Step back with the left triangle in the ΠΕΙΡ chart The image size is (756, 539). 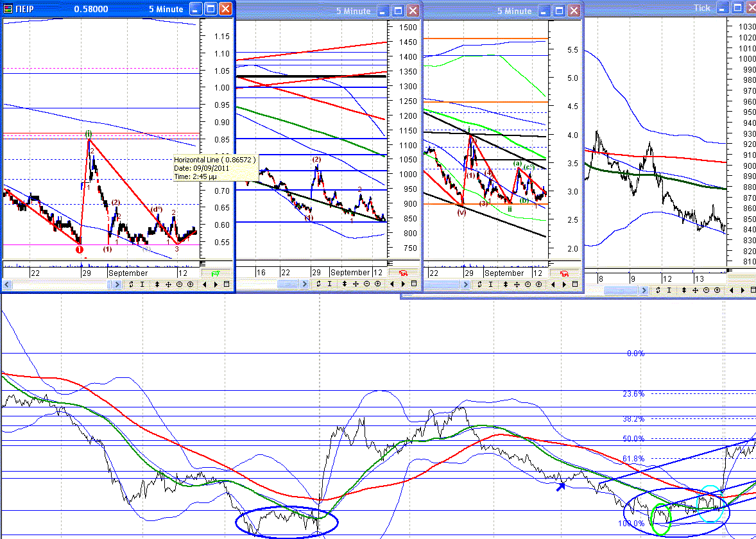tap(205, 284)
